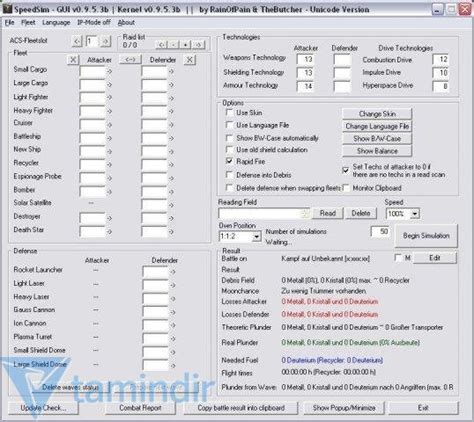Click Gauss Cannon defender arrow

point(173,312)
